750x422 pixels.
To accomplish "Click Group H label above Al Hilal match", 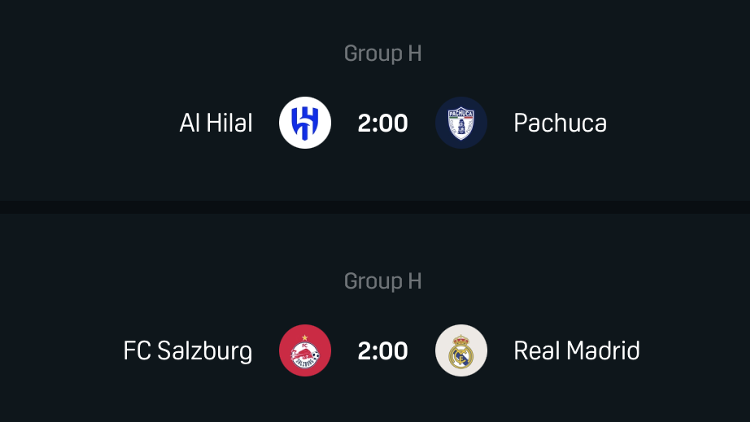I will (383, 54).
